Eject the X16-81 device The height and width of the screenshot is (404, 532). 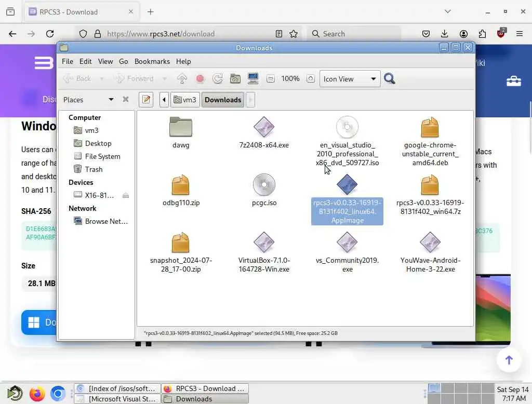pos(126,195)
